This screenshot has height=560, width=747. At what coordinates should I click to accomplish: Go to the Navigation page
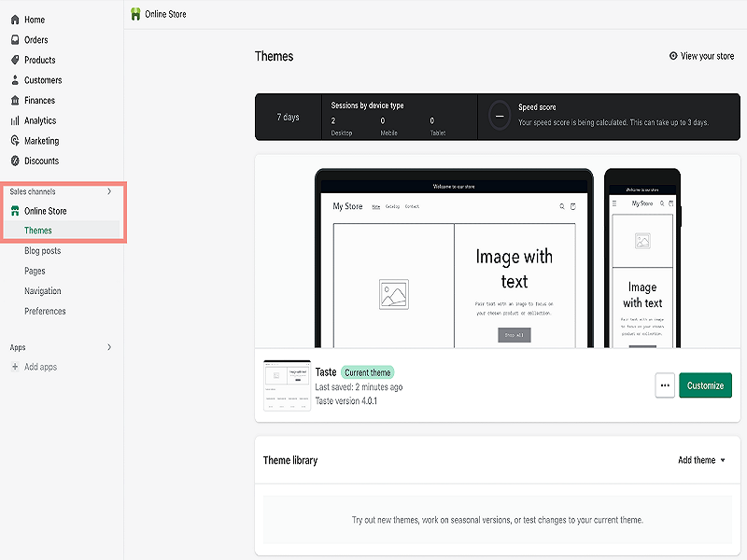[44, 290]
